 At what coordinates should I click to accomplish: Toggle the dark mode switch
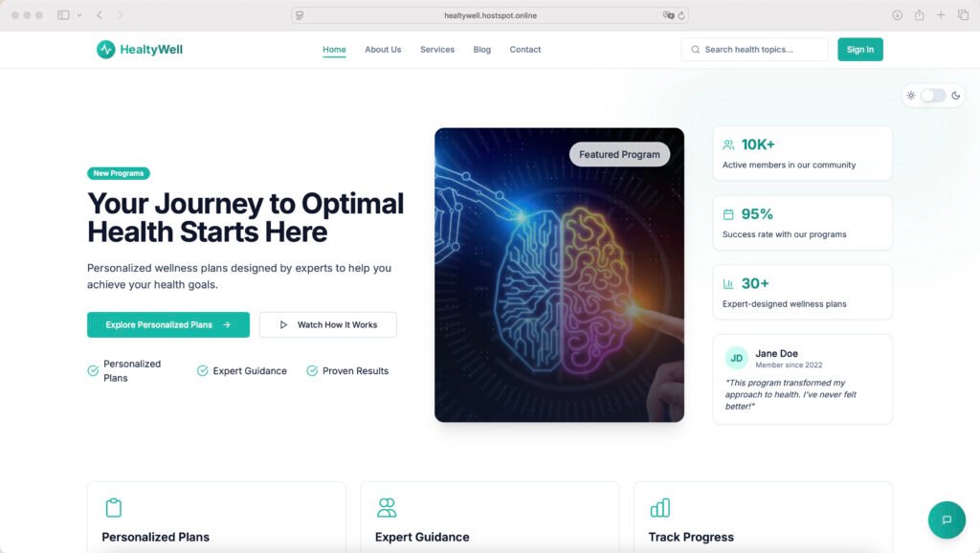[x=933, y=96]
